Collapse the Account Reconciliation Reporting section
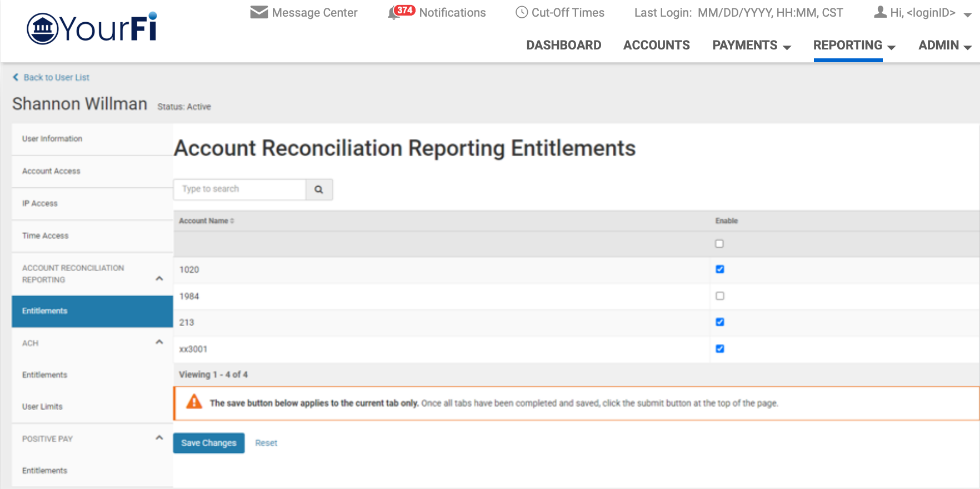The height and width of the screenshot is (489, 980). (x=159, y=278)
